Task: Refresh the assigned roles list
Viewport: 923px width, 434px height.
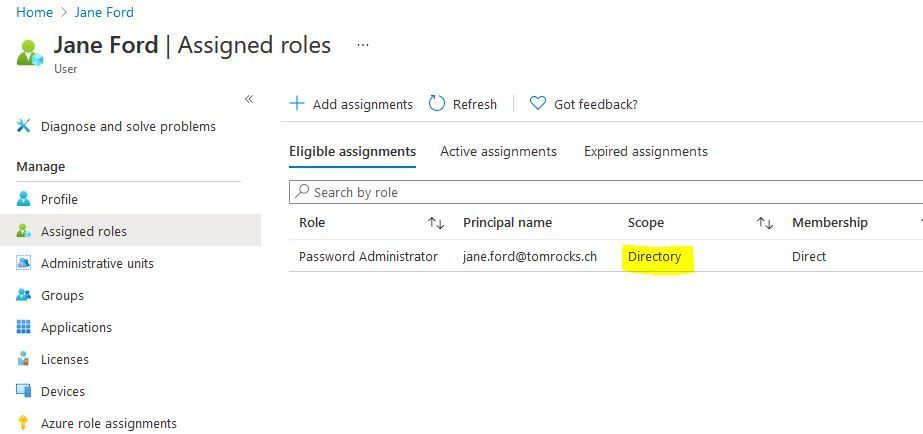Action: coord(463,104)
